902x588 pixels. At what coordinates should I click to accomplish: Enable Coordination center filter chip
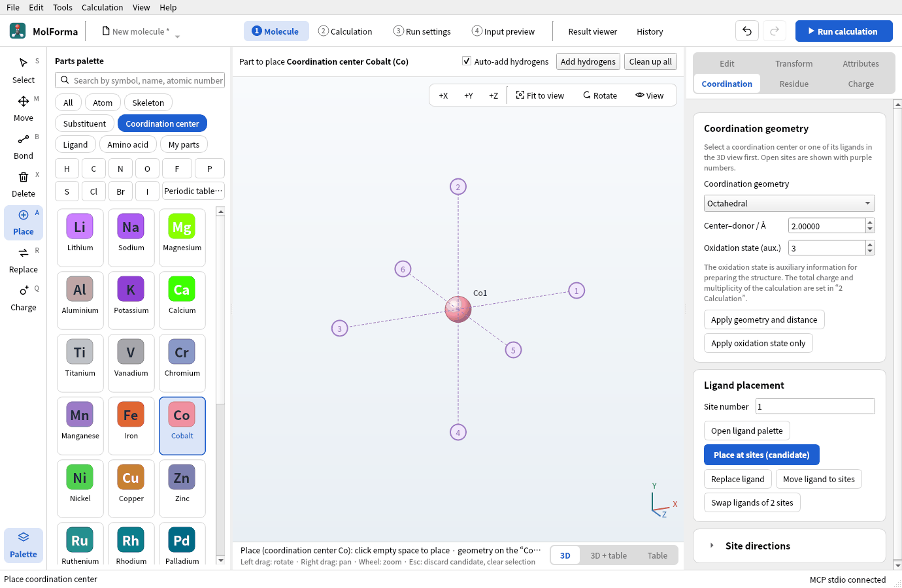pos(162,123)
